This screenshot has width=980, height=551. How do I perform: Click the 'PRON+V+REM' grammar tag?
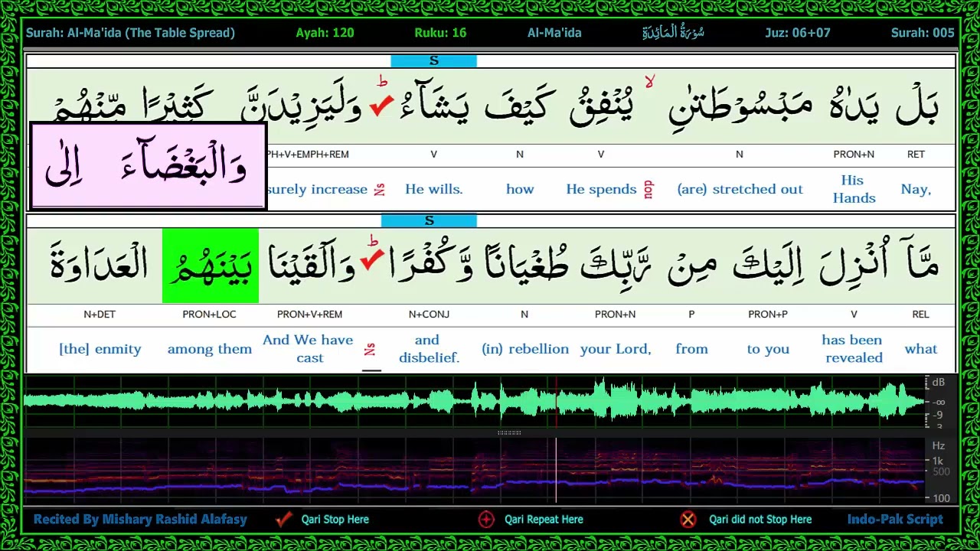(x=309, y=315)
